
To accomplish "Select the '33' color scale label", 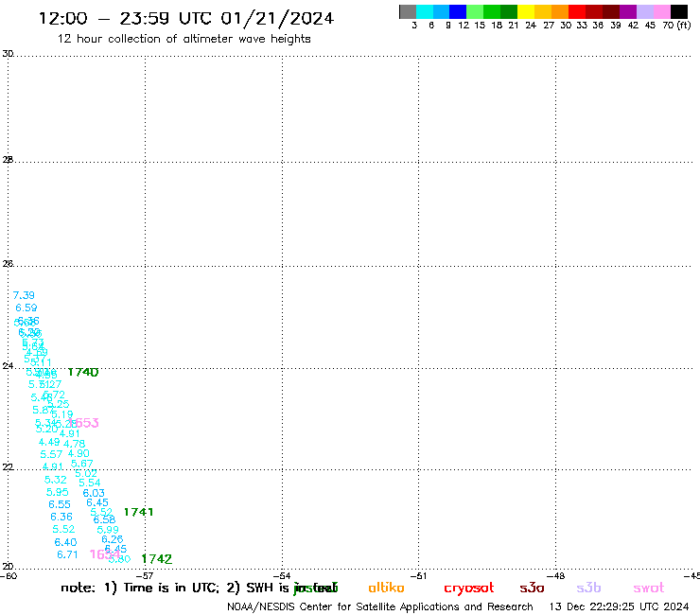I will click(581, 26).
